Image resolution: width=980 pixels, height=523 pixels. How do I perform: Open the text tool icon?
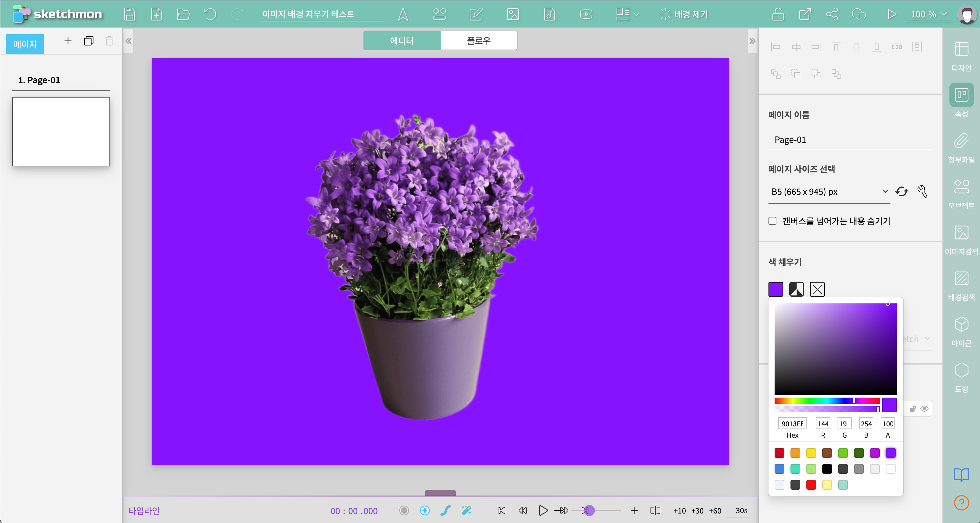[x=403, y=14]
